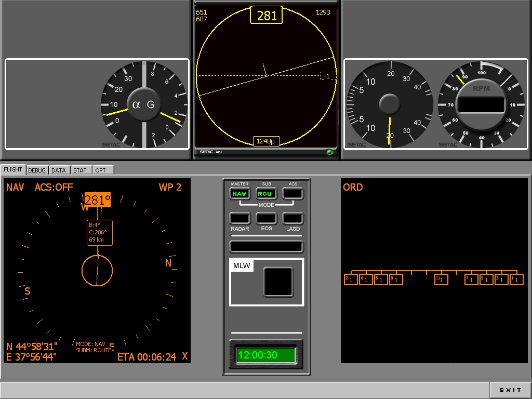Click the MLW label
Image resolution: width=532 pixels, height=399 pixels.
point(242,265)
